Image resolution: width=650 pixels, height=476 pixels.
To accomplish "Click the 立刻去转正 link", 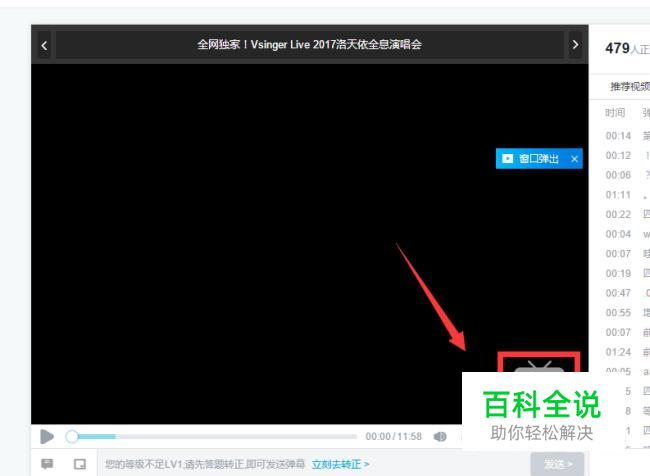I will pyautogui.click(x=340, y=464).
